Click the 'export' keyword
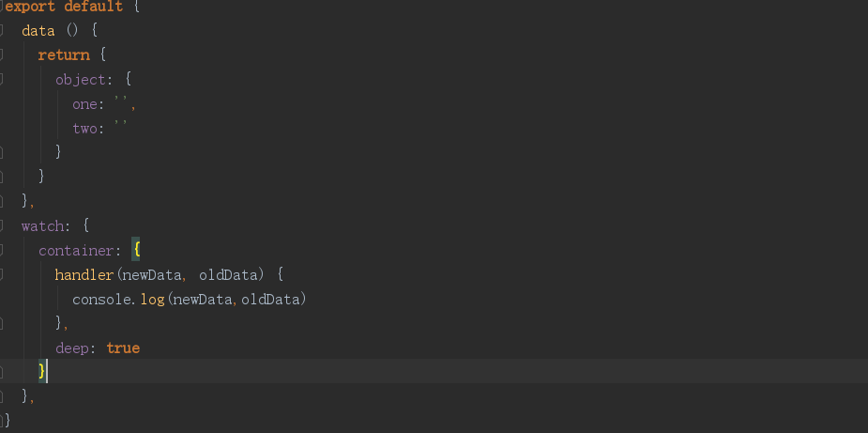 31,7
